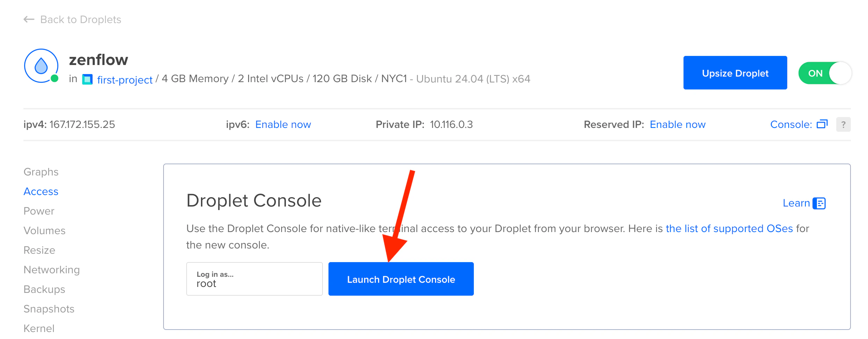Open the Graphs sidebar tab
The height and width of the screenshot is (339, 868).
(41, 172)
